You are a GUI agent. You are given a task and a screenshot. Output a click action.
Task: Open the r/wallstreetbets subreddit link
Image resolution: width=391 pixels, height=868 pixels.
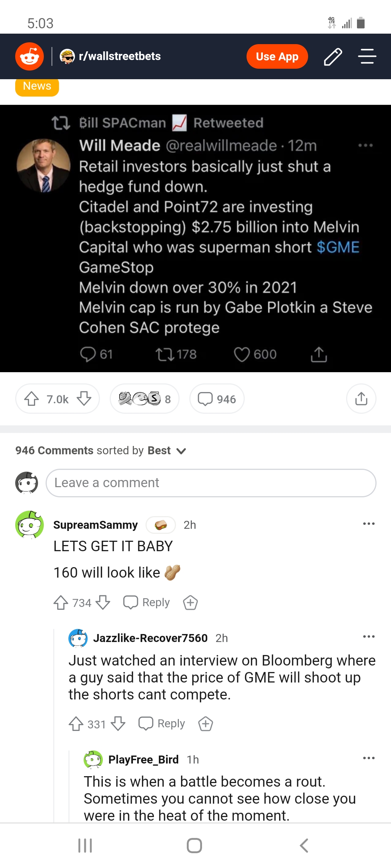pyautogui.click(x=119, y=56)
